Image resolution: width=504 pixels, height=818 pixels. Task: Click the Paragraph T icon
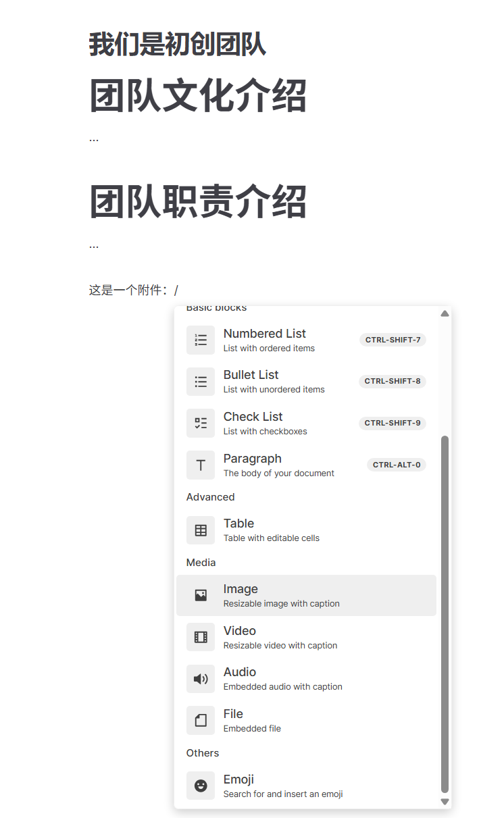(x=201, y=465)
